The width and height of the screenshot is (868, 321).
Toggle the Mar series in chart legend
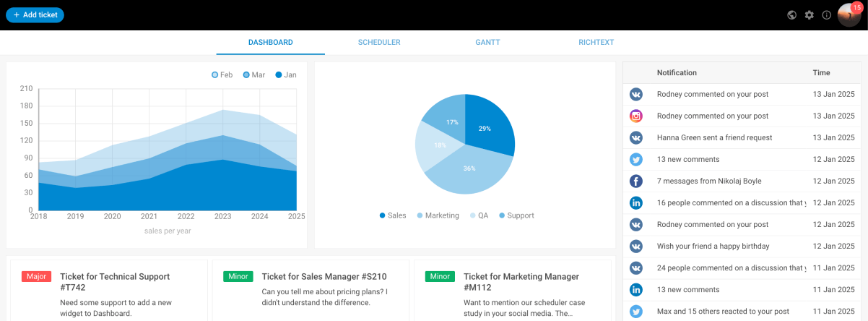[254, 75]
